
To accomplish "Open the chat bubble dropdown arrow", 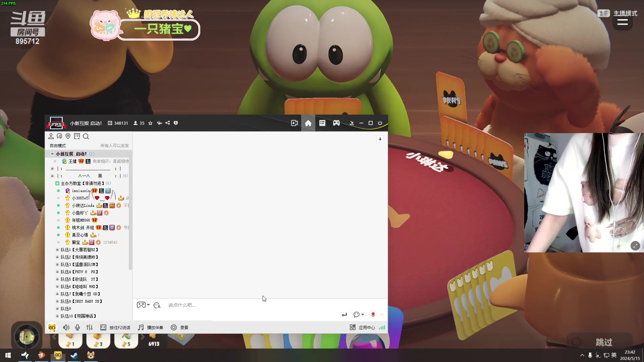I will [363, 314].
